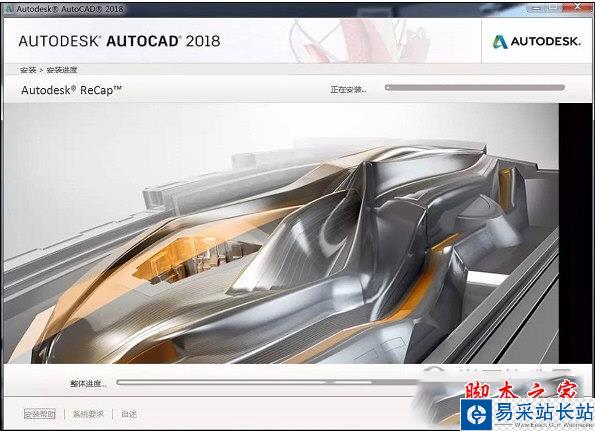Click the "Autodesk ReCap" component name

(x=71, y=90)
